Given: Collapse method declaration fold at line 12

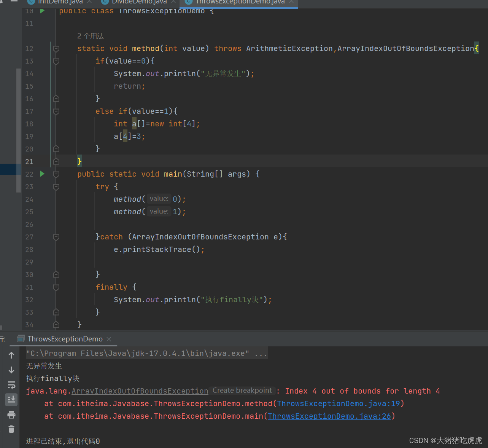Looking at the screenshot, I should point(56,49).
